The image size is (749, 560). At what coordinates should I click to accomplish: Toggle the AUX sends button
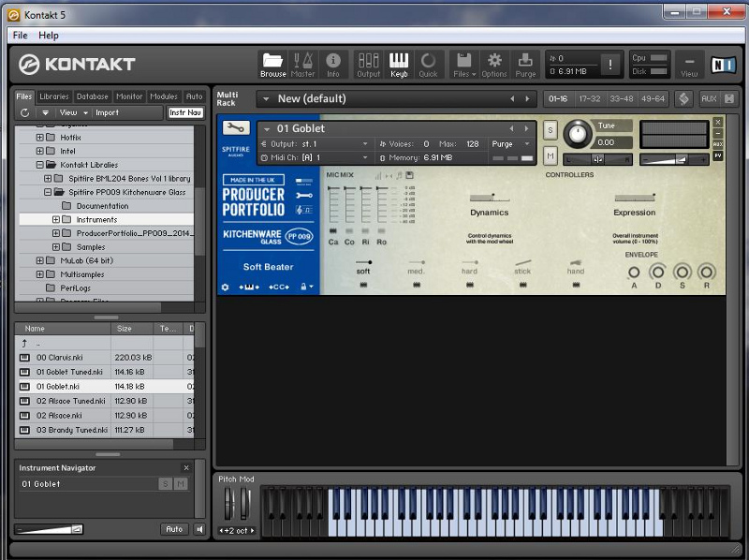pos(709,99)
